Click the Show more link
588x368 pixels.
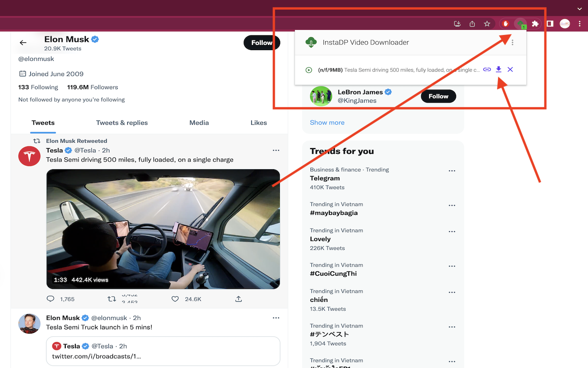[x=327, y=122]
